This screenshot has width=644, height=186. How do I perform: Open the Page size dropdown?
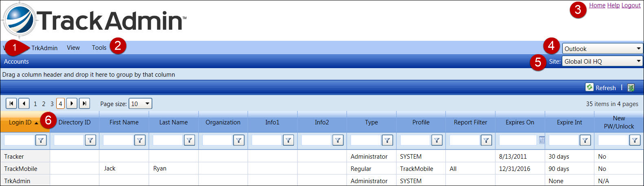click(x=140, y=104)
